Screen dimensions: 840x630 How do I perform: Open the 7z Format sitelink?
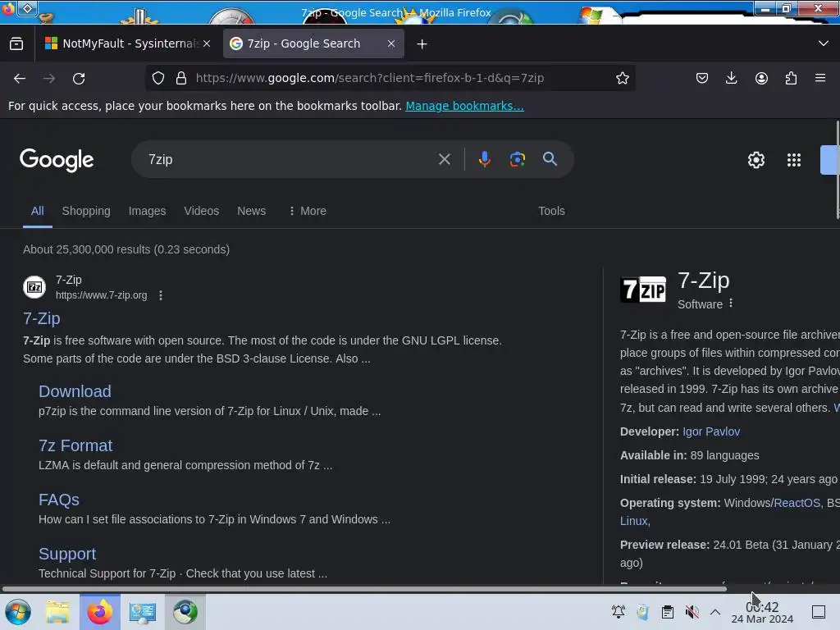tap(75, 445)
